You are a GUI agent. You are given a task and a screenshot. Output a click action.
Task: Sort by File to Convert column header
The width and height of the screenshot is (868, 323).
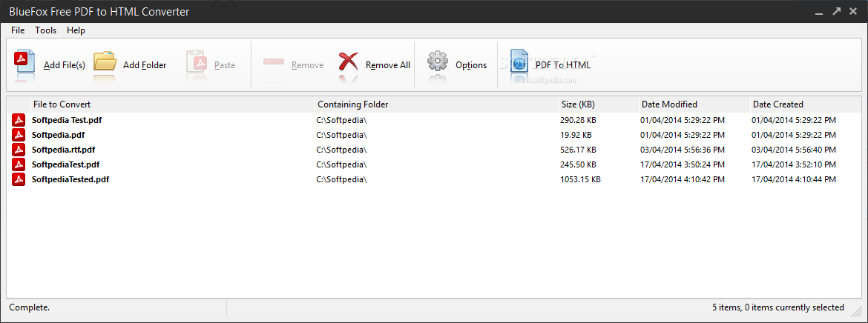173,104
